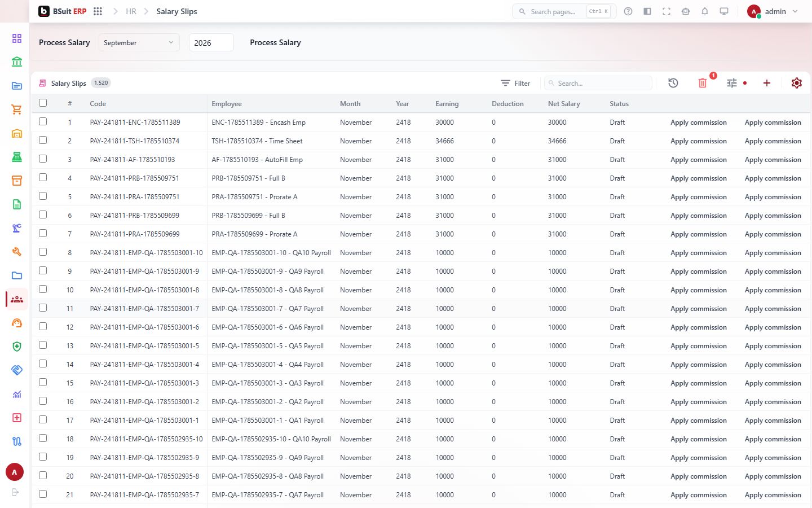This screenshot has width=812, height=508.
Task: Open the column tune settings icon
Action: (x=732, y=83)
